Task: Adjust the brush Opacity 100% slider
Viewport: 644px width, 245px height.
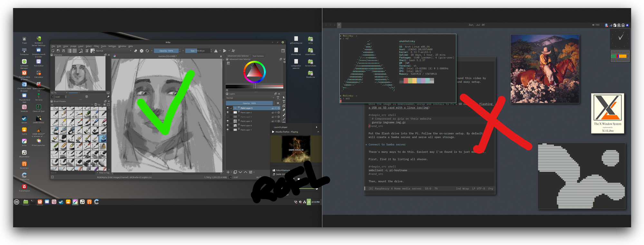Action: click(166, 51)
